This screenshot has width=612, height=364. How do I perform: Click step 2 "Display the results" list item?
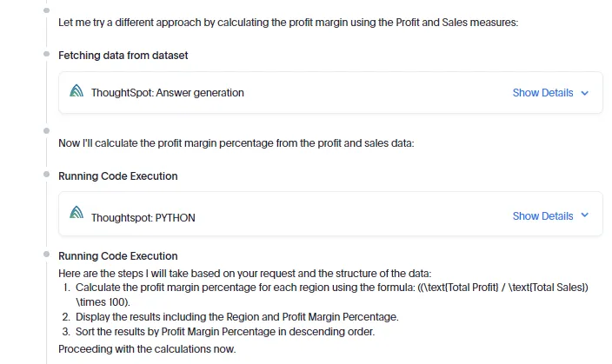pos(236,316)
